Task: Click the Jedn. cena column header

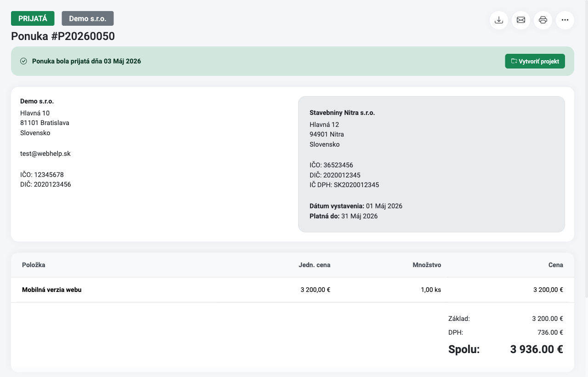Action: click(x=314, y=265)
